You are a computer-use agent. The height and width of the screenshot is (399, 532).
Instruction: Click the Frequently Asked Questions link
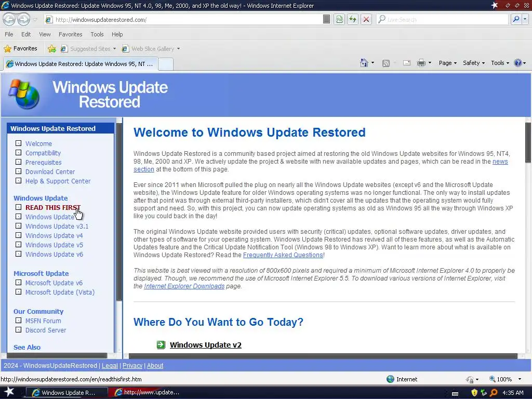tap(283, 255)
